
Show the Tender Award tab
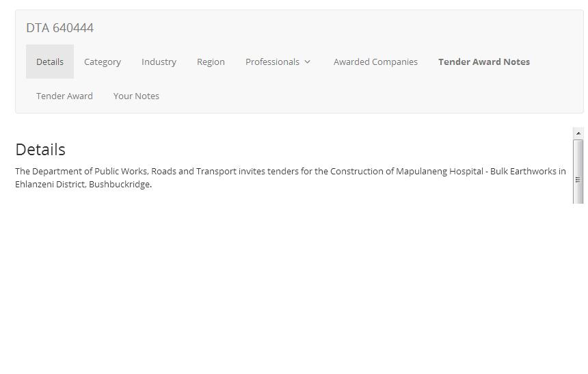click(64, 96)
